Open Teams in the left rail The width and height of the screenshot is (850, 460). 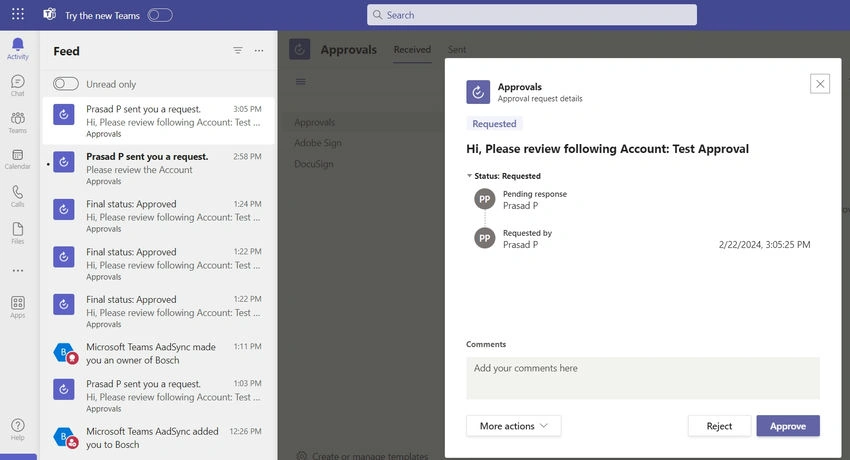[x=18, y=122]
